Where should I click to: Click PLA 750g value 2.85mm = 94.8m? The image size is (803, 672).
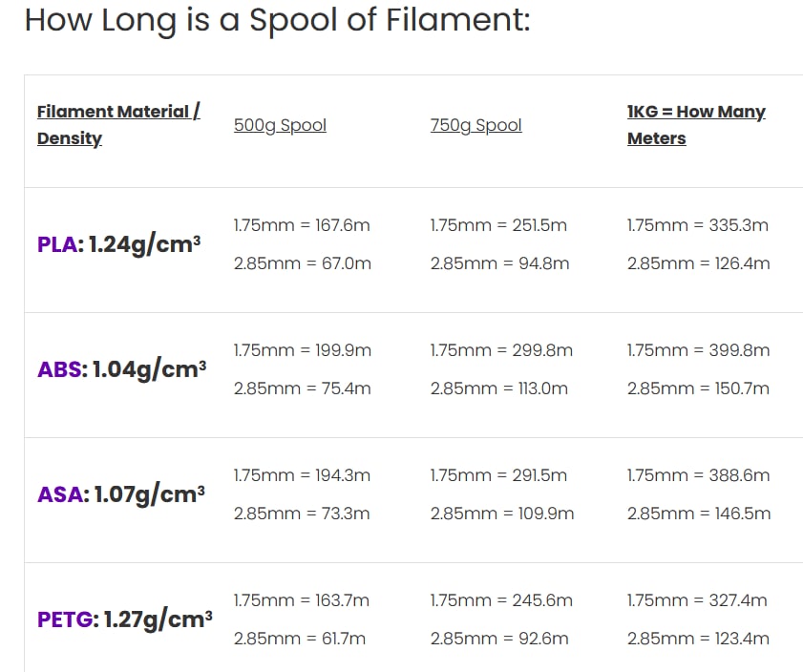pyautogui.click(x=499, y=263)
